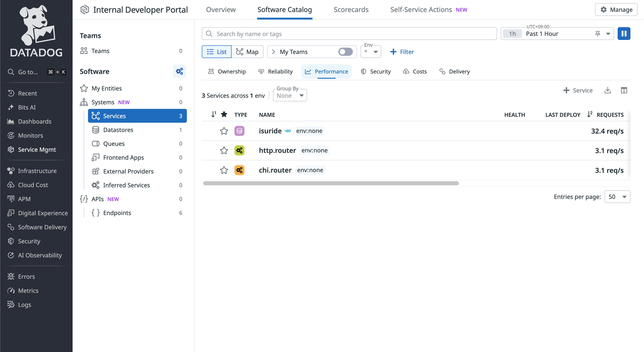Open the column settings icon
The width and height of the screenshot is (644, 352).
624,90
